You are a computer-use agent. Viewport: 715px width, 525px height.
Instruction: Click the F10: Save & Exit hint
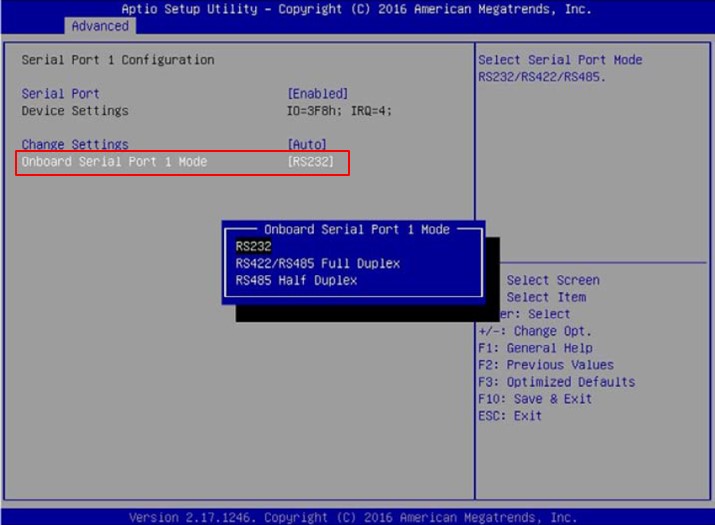[535, 399]
